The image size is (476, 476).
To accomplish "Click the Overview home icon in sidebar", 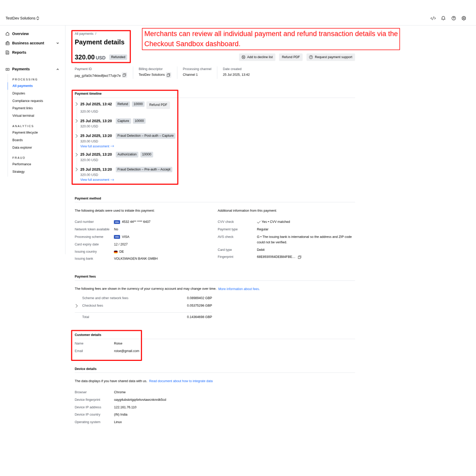I will pyautogui.click(x=8, y=34).
